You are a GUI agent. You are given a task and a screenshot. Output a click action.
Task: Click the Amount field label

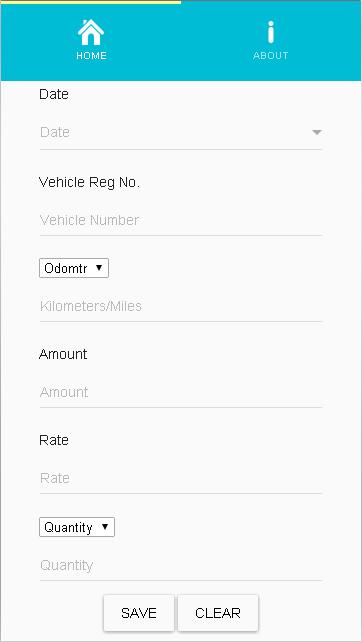pos(63,354)
